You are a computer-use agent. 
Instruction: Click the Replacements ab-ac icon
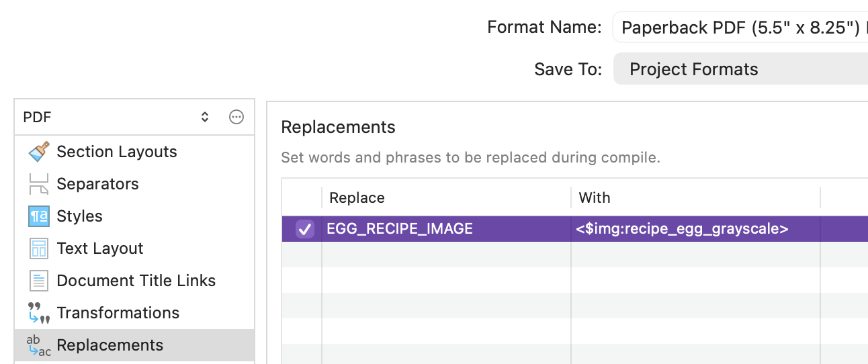click(x=39, y=345)
